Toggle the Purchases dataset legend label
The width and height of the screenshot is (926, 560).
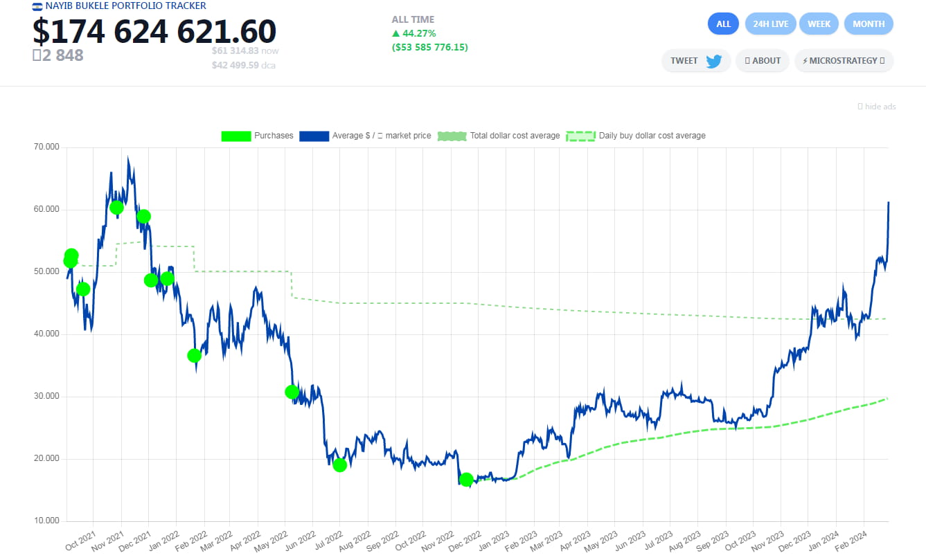(x=274, y=136)
